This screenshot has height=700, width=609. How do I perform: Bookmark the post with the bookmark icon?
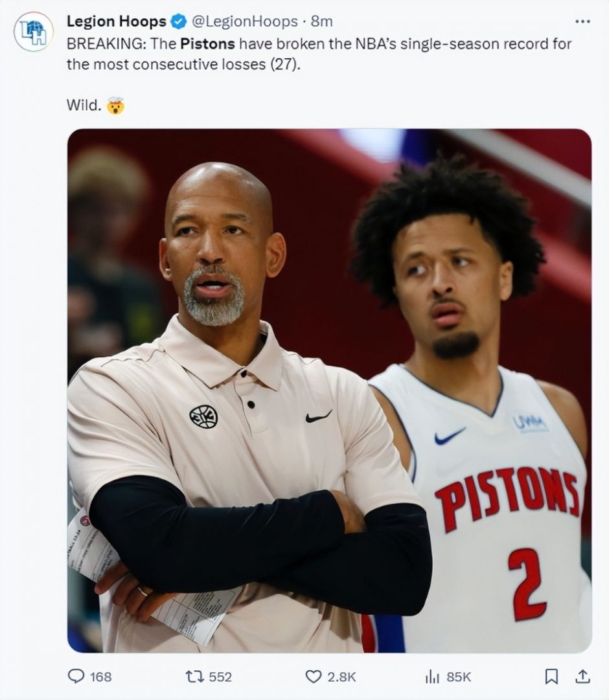coord(551,676)
